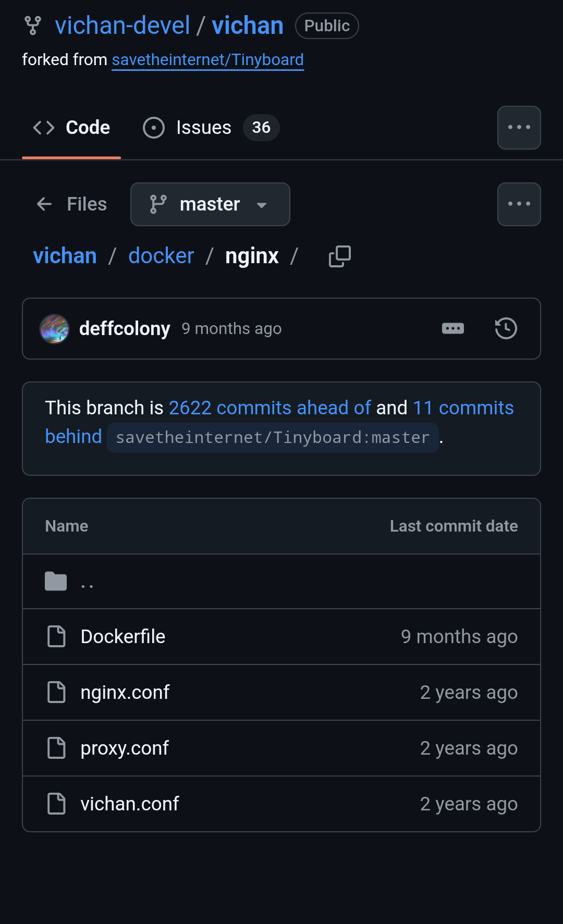Navigate to the docker breadcrumb folder
Viewport: 563px width, 924px height.
[x=161, y=256]
